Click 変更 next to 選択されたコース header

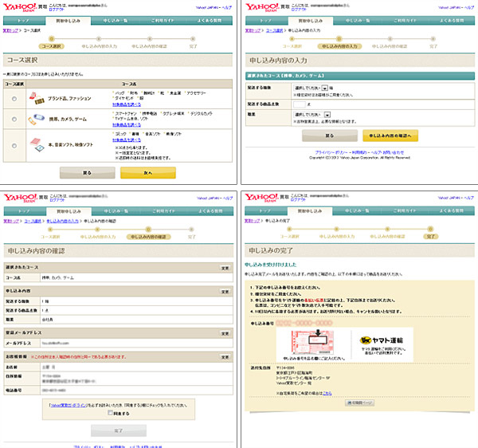point(225,266)
